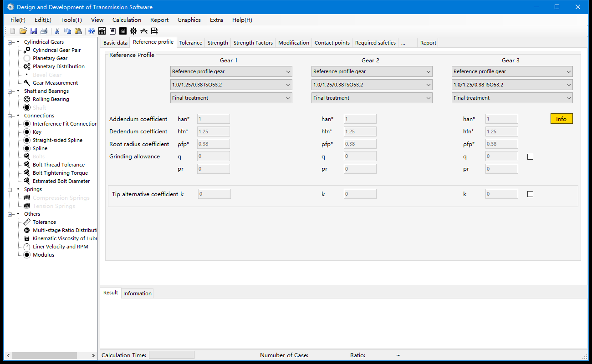Open Gear 1 Final treatment dropdown

coord(231,98)
